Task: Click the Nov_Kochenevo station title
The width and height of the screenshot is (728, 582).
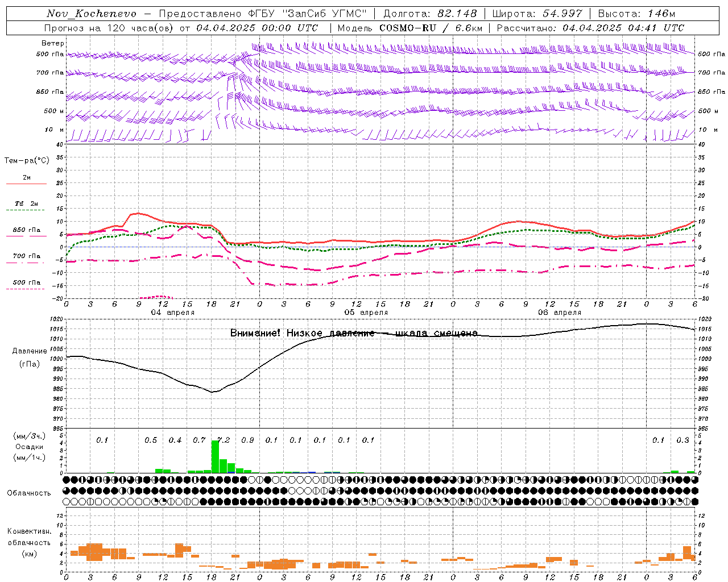Action: pos(92,14)
